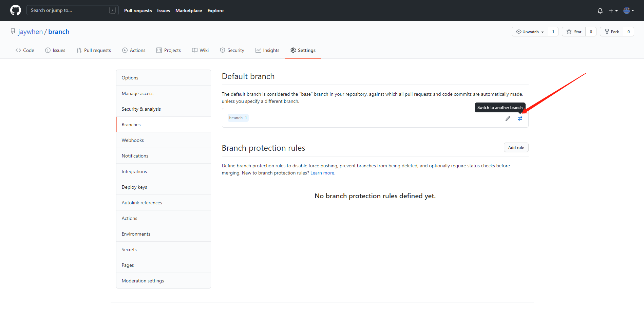Open the Security repository tab
The image size is (644, 315).
[x=232, y=50]
